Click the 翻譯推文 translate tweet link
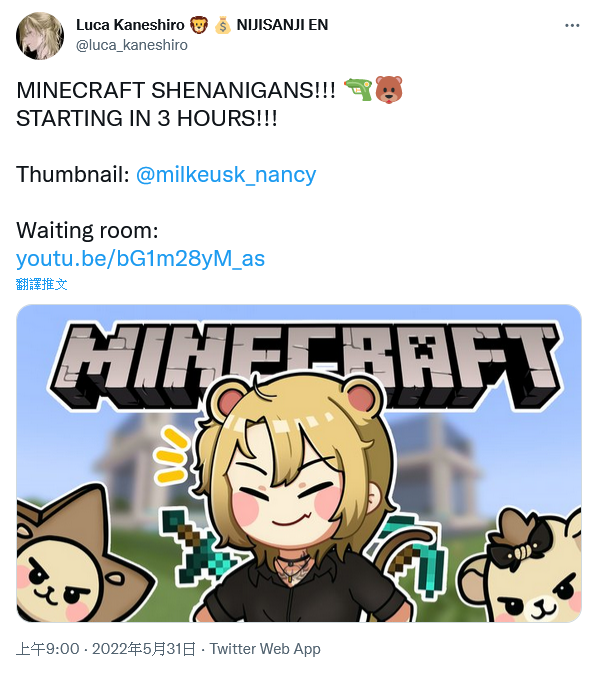 click(x=42, y=284)
